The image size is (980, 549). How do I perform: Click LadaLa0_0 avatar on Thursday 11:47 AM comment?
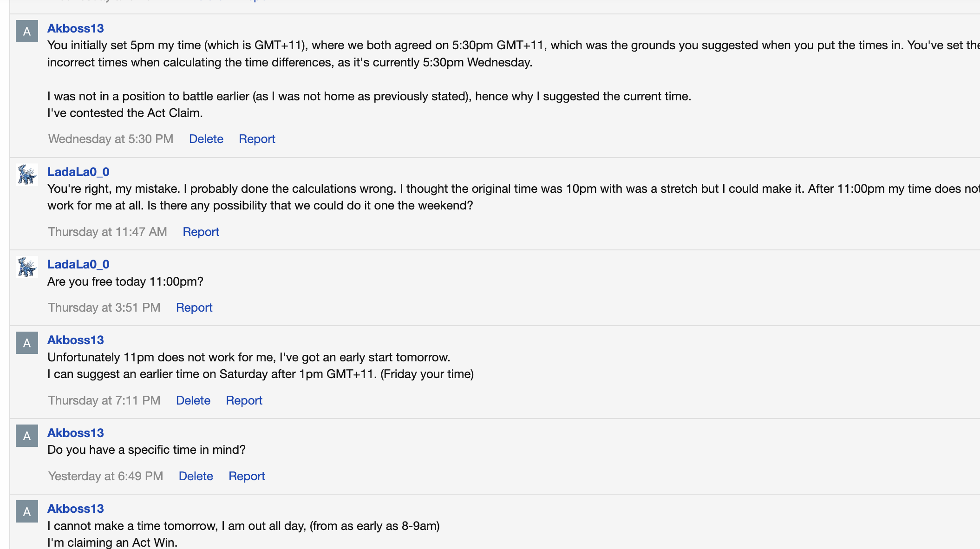click(x=27, y=175)
